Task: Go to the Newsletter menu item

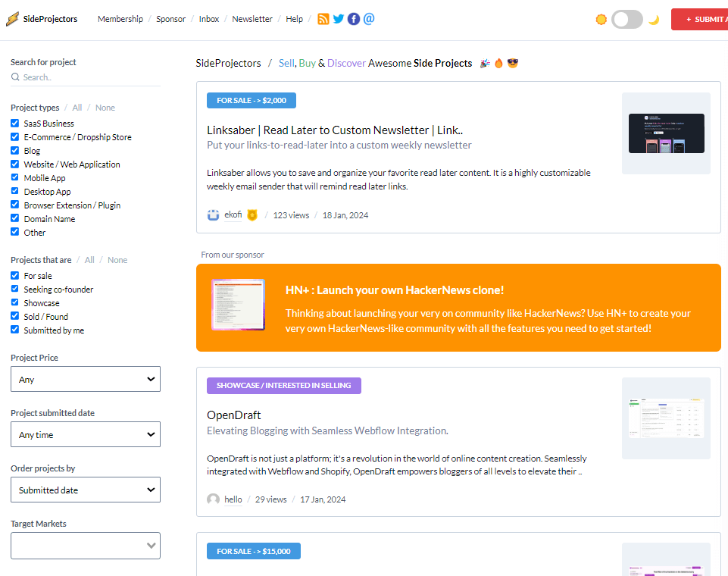Action: 252,19
